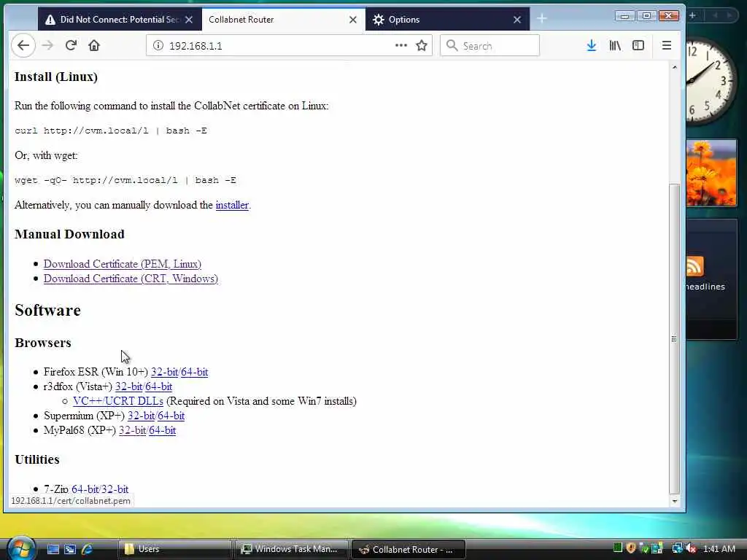This screenshot has height=560, width=747.
Task: Download 7-Zip 32-bit
Action: [115, 489]
